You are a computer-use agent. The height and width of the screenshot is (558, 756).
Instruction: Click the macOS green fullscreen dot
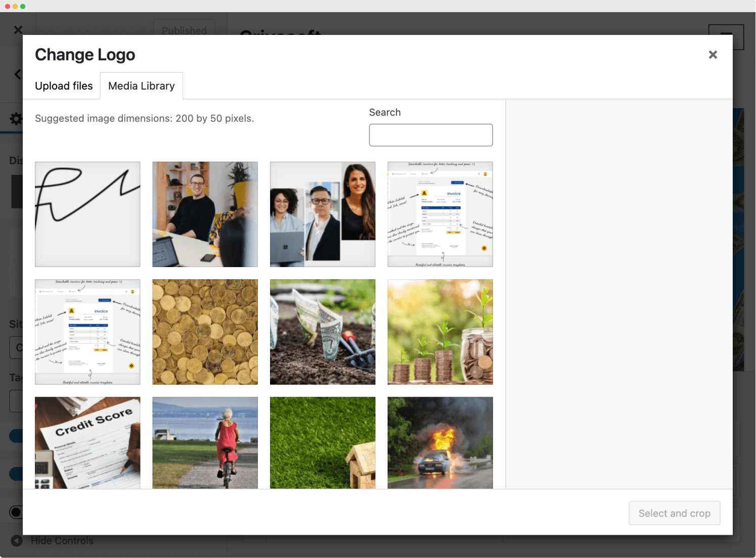click(23, 6)
